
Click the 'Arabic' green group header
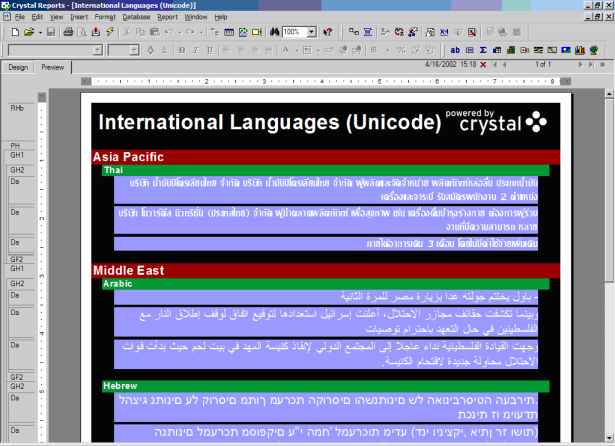326,284
